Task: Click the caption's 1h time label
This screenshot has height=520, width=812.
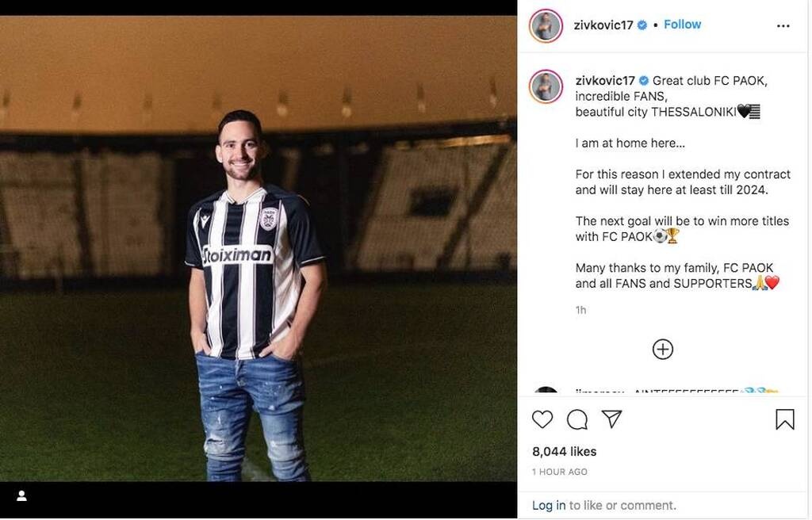Action: click(581, 310)
